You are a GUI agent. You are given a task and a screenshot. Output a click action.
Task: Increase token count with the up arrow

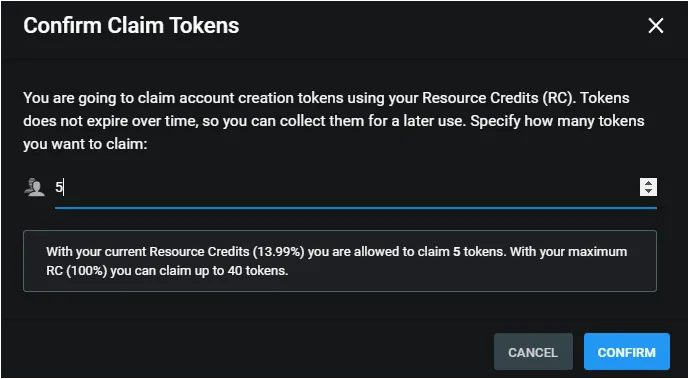pos(648,183)
